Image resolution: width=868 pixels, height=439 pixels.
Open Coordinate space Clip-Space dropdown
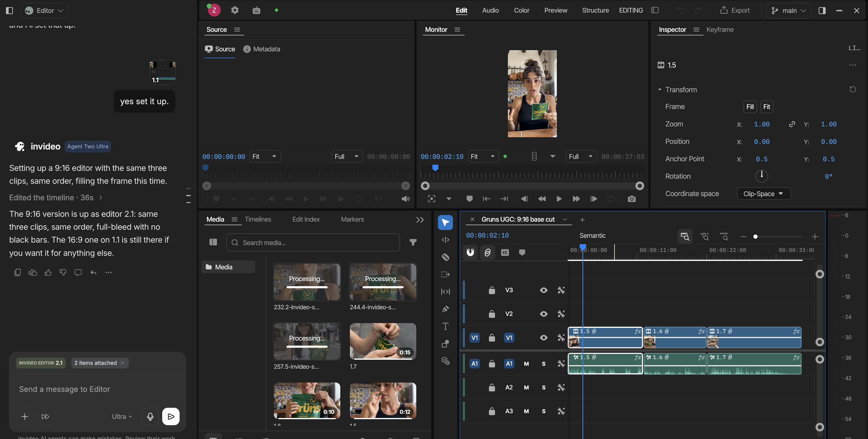coord(763,194)
